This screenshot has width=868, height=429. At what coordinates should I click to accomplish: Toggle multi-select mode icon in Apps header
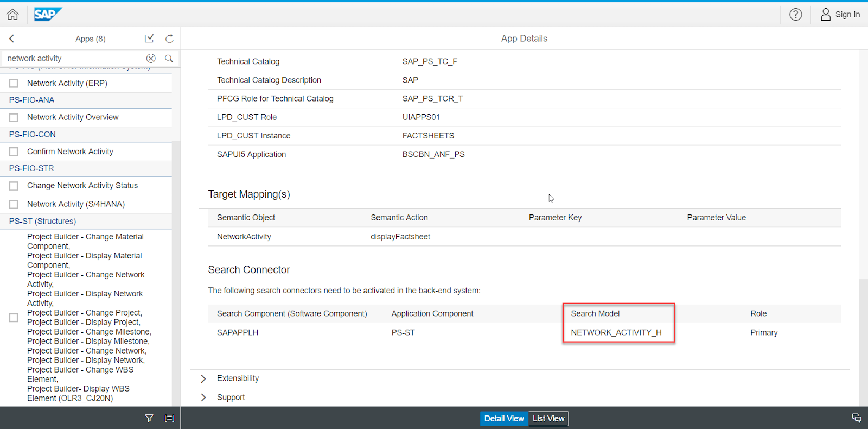(x=149, y=39)
